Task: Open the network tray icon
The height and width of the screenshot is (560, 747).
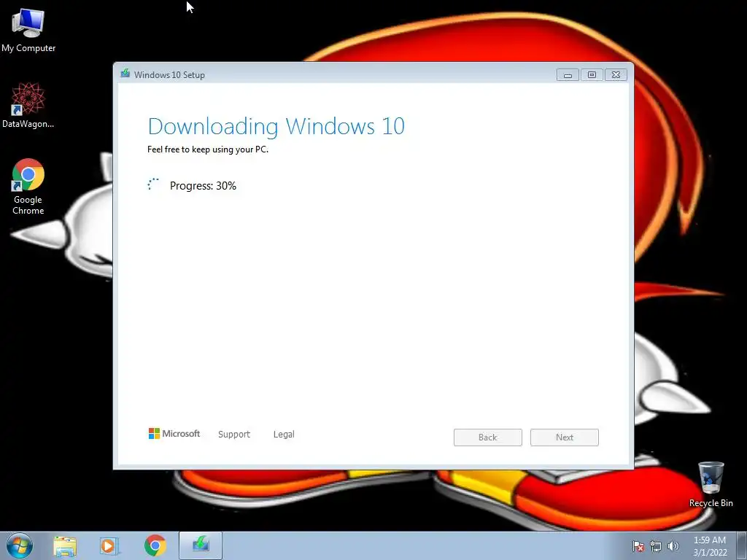Action: pyautogui.click(x=656, y=546)
